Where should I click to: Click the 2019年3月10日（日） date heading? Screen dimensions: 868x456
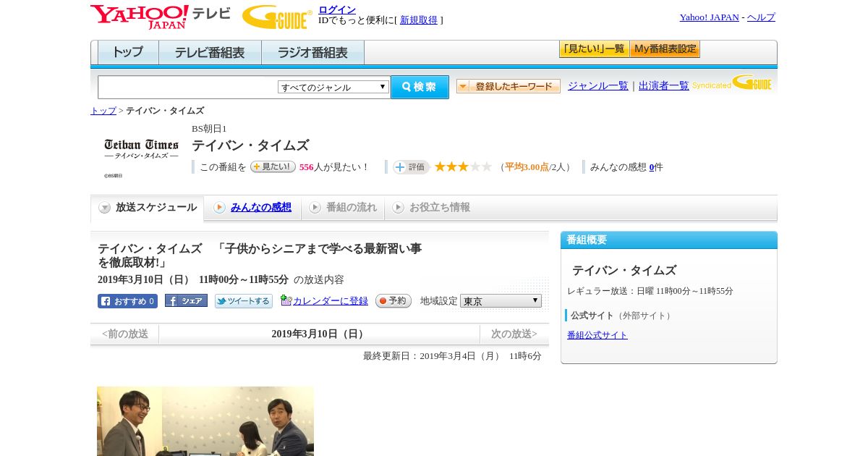tap(319, 334)
